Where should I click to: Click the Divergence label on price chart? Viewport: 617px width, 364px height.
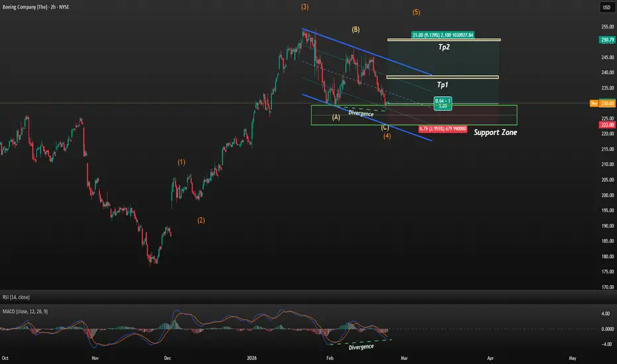click(361, 113)
